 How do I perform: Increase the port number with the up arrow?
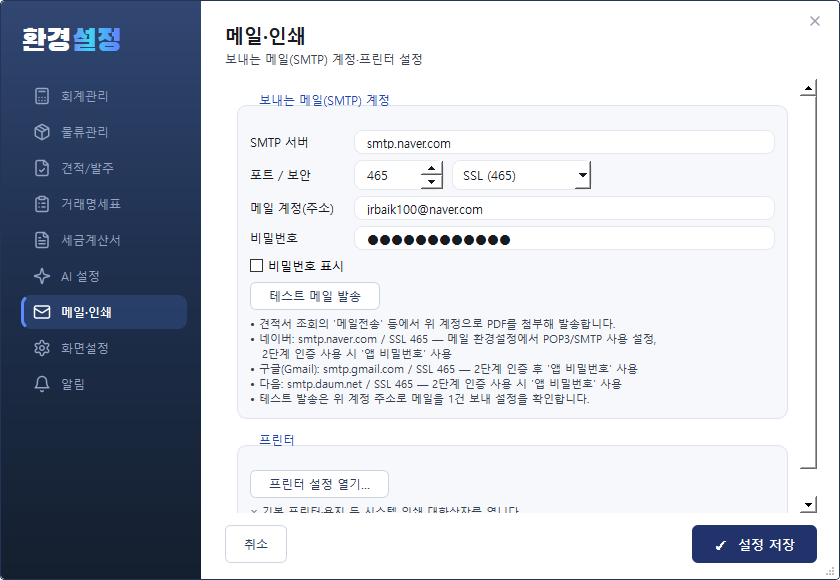coord(431,169)
